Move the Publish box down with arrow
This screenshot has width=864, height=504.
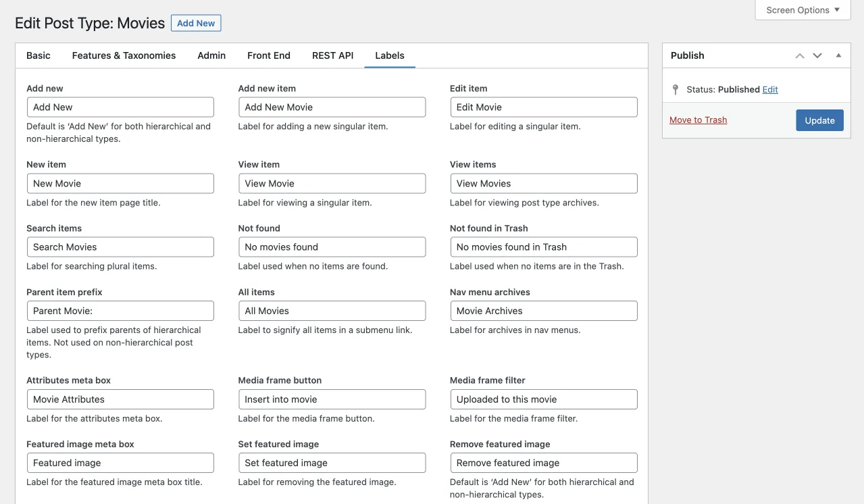(817, 55)
